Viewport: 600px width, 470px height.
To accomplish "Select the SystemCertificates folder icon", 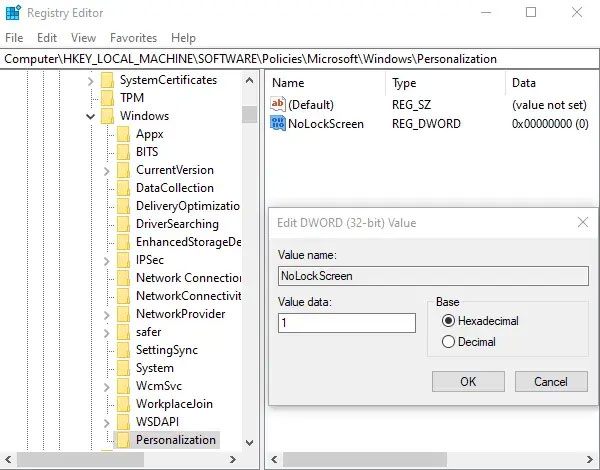I will (108, 80).
